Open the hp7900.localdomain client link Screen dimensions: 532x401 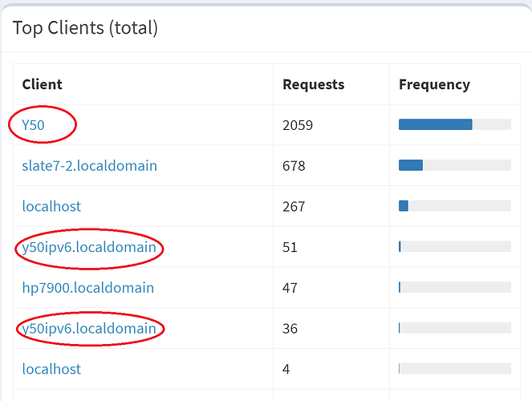(87, 287)
